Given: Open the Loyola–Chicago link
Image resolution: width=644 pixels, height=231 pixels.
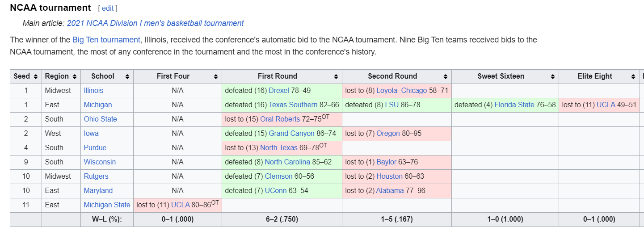Looking at the screenshot, I should tap(402, 90).
